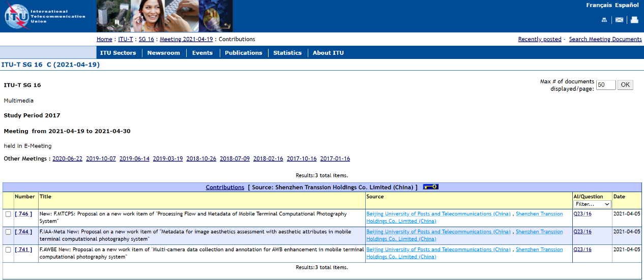Click the OK button for documents per page
This screenshot has width=644, height=280.
click(625, 85)
